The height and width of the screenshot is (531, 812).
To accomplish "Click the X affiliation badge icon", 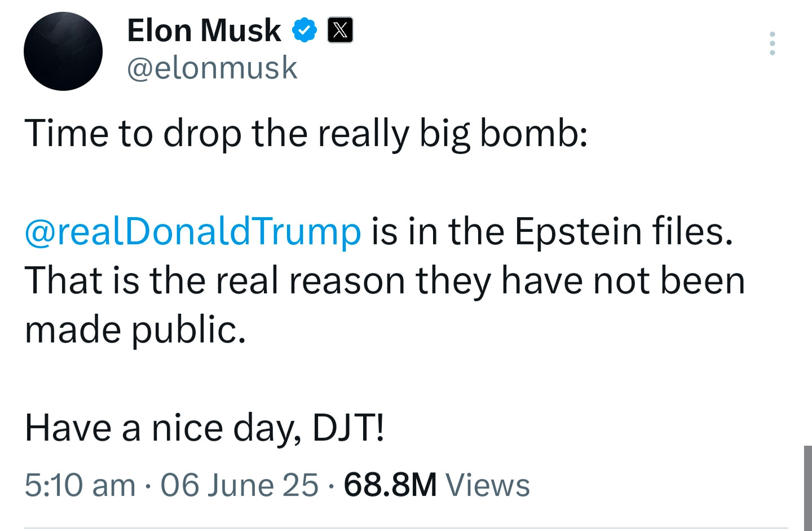I will (341, 30).
